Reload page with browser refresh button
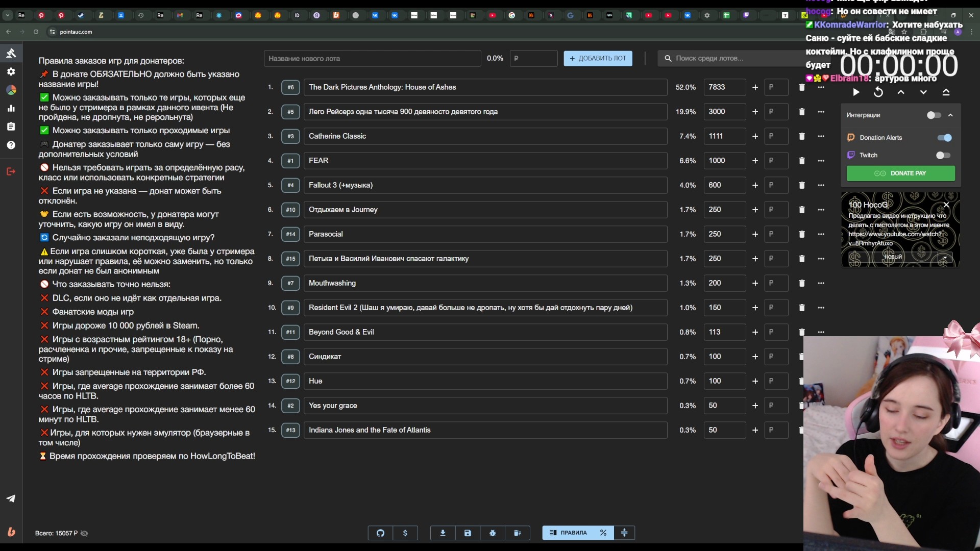 tap(36, 32)
